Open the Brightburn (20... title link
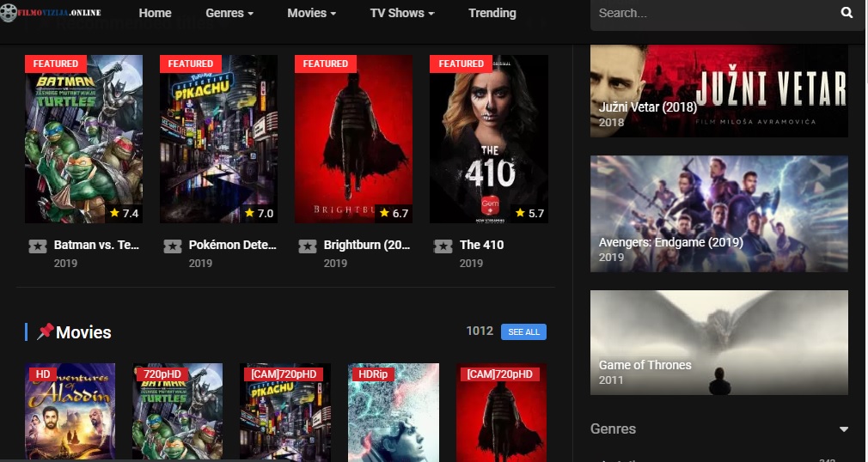This screenshot has width=868, height=462. (367, 245)
